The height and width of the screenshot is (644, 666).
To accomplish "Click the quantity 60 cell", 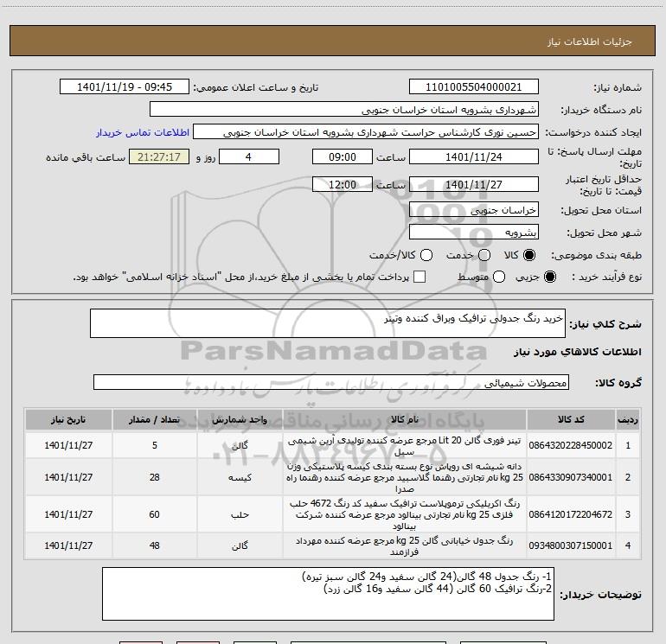I will click(154, 514).
